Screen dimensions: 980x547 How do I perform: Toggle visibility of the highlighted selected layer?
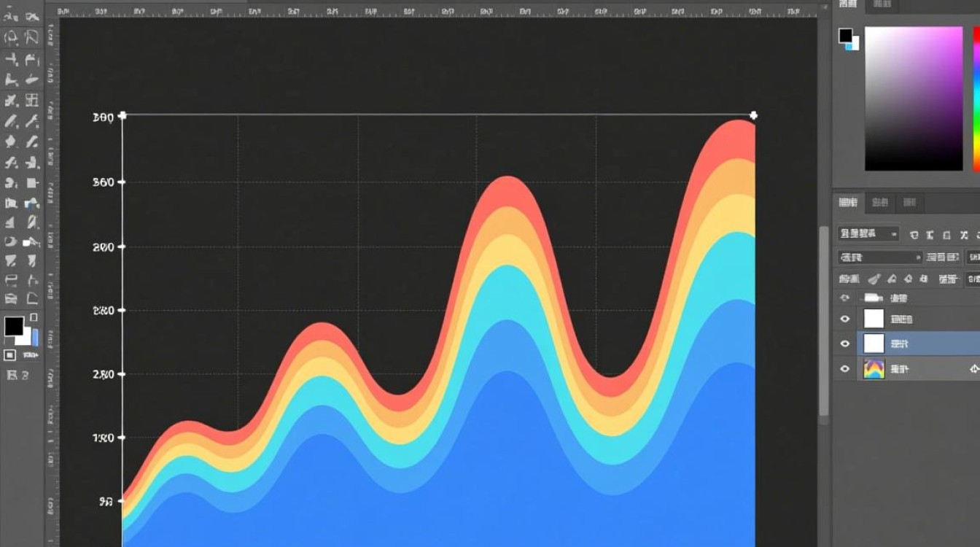(x=845, y=344)
